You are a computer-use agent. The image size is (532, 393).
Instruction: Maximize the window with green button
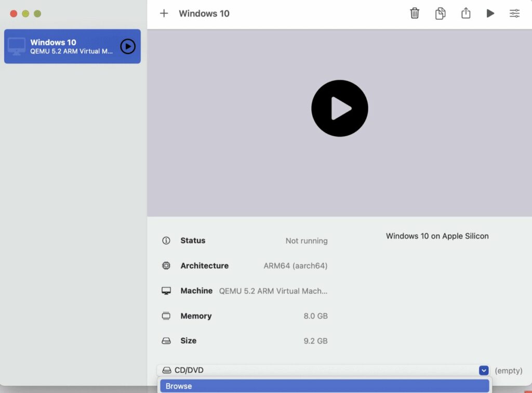[x=37, y=14]
